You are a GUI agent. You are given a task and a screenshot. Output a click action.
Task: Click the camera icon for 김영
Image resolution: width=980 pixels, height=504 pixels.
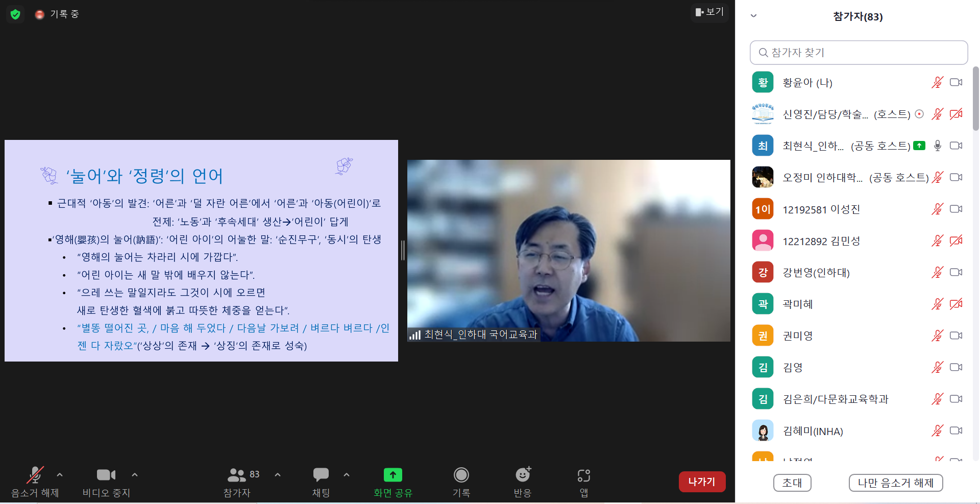coord(956,367)
